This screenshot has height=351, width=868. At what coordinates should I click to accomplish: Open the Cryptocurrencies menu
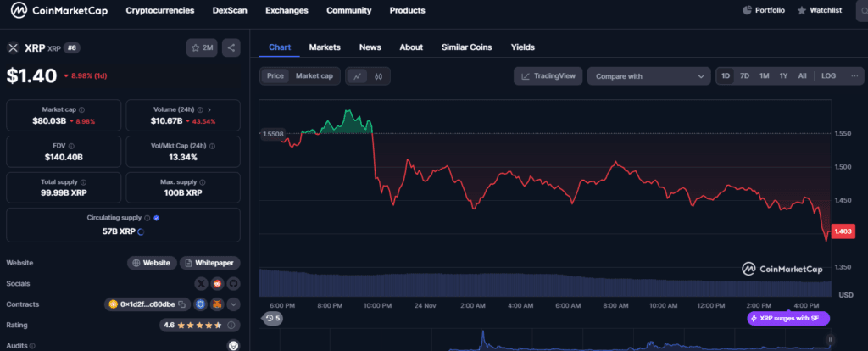pos(160,10)
